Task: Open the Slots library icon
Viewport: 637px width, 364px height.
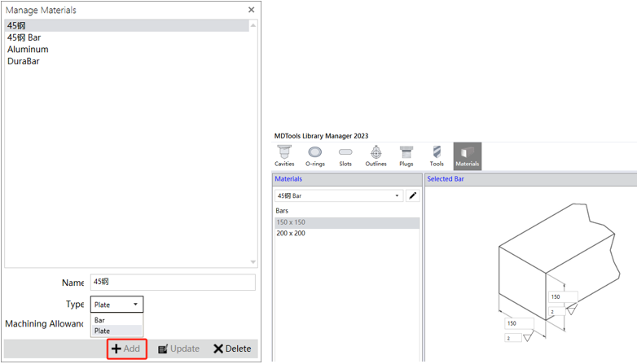Action: (345, 156)
